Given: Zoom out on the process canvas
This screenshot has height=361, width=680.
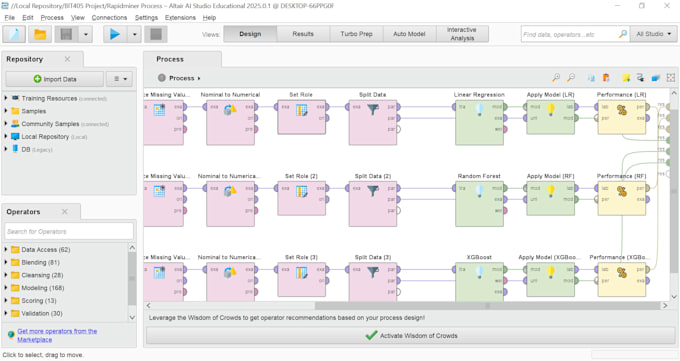Looking at the screenshot, I should [x=571, y=78].
